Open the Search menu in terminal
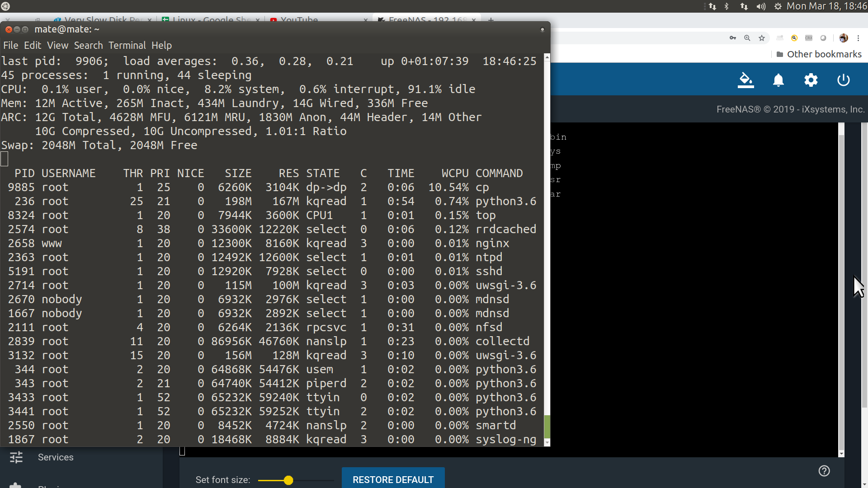This screenshot has height=488, width=868. click(x=88, y=46)
